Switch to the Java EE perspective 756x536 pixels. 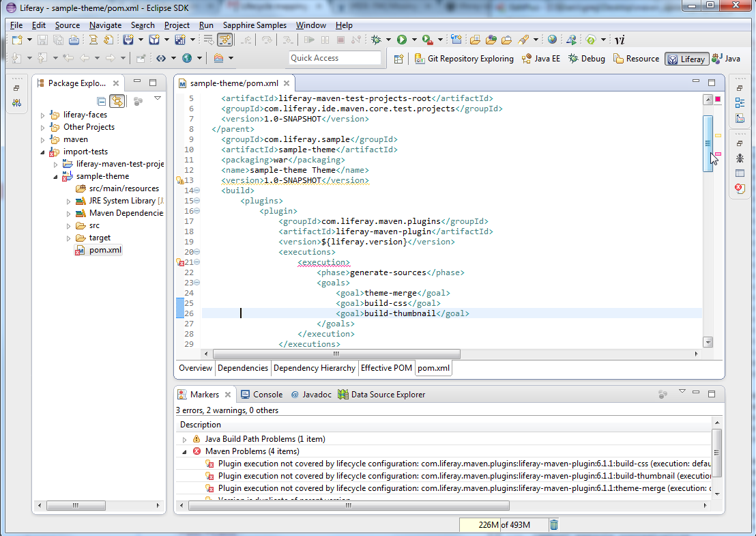tap(541, 59)
